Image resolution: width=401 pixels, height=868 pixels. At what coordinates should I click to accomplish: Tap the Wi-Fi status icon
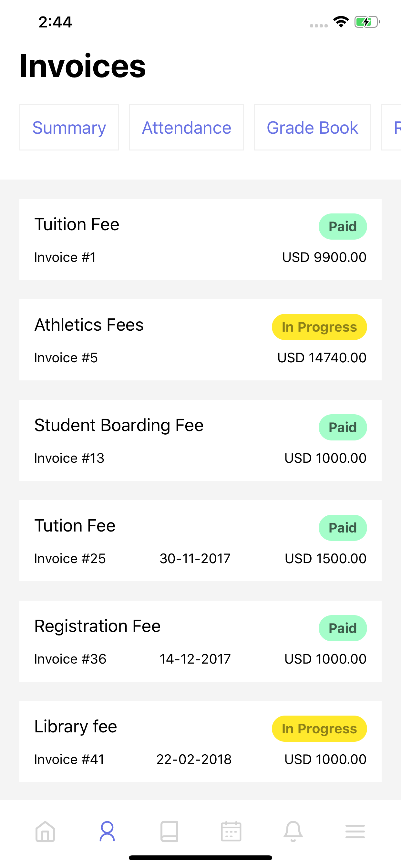point(341,22)
